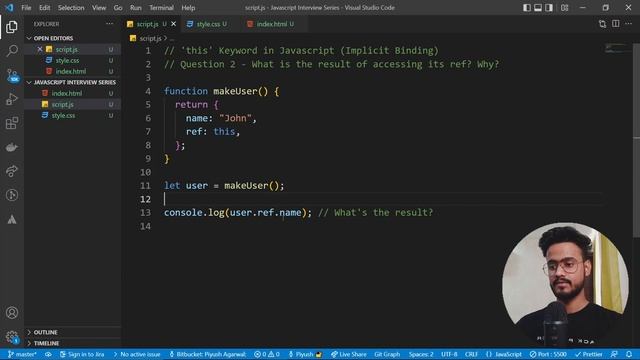Customize Layout icon in title bar
Screen dimensions: 640x360
pos(564,7)
